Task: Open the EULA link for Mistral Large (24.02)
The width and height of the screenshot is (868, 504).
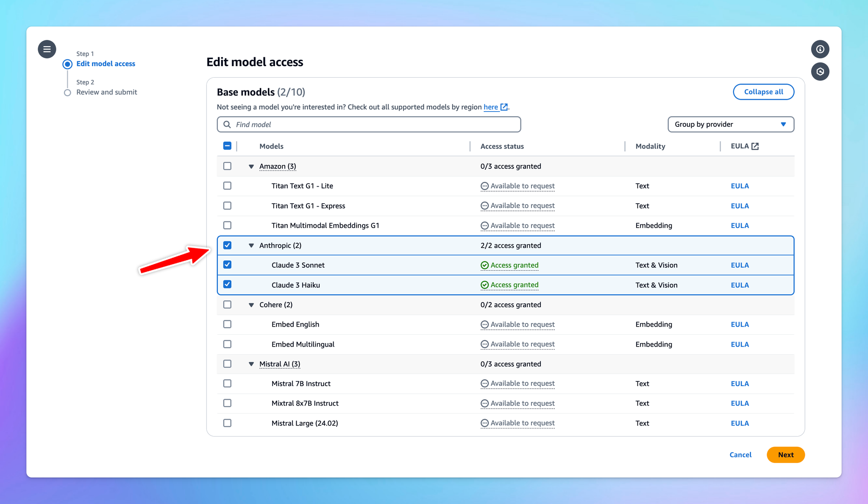Action: coord(740,423)
